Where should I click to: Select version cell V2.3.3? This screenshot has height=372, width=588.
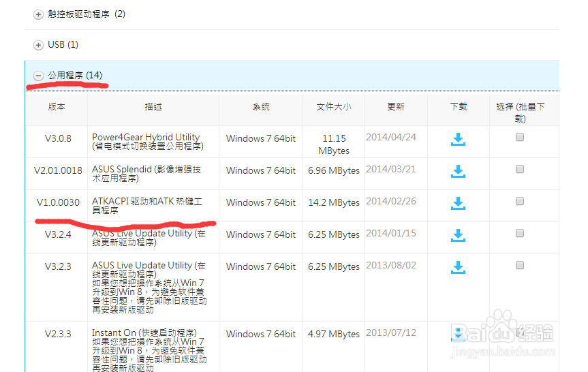[x=58, y=334]
